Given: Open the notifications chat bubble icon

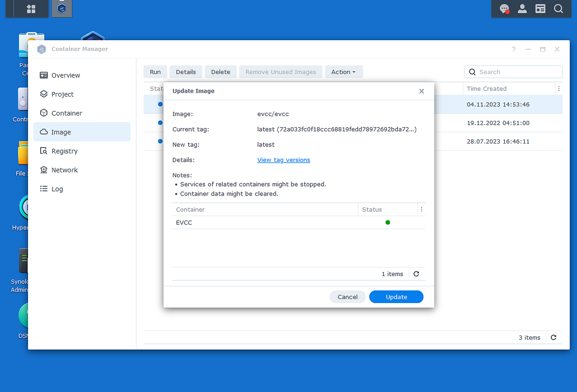Looking at the screenshot, I should click(504, 9).
